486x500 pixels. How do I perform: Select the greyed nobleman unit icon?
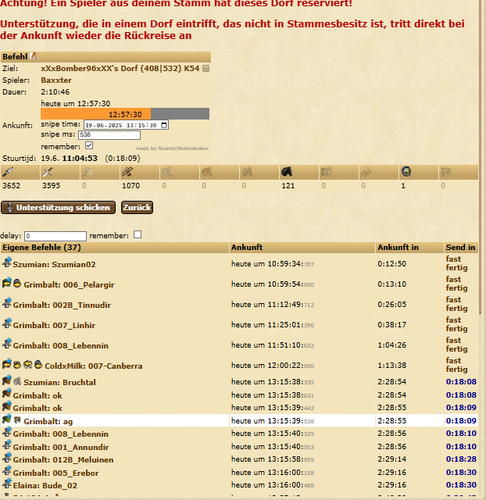coord(446,172)
